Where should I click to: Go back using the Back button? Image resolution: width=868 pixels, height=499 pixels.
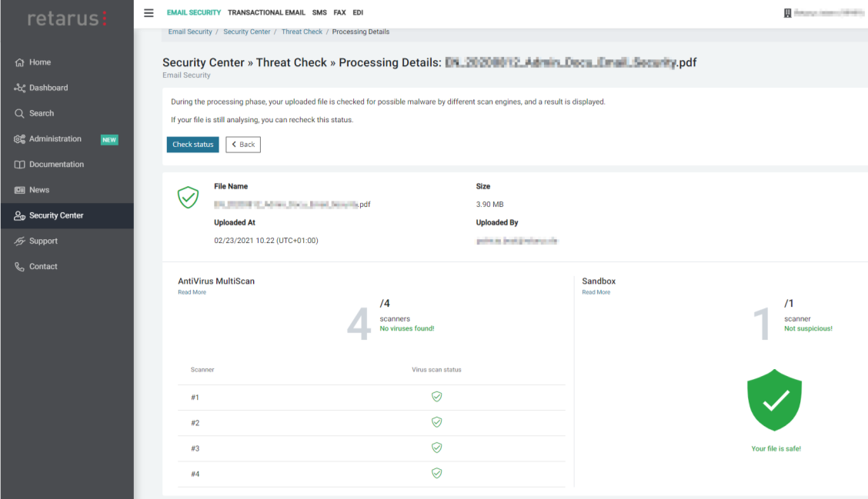(x=243, y=145)
